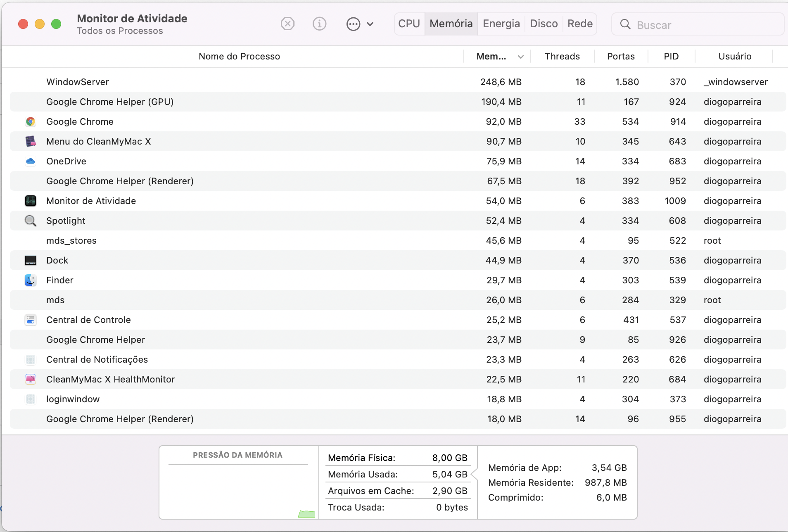Click the OneDrive cloud icon

click(30, 161)
